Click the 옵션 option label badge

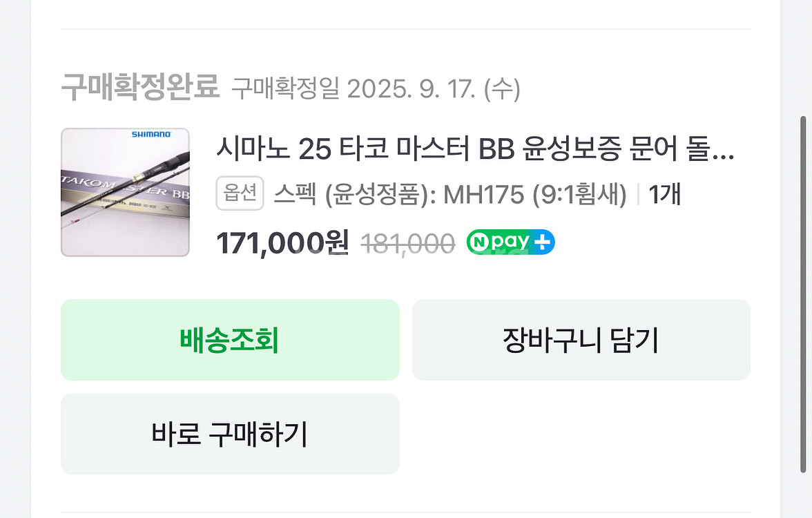240,194
